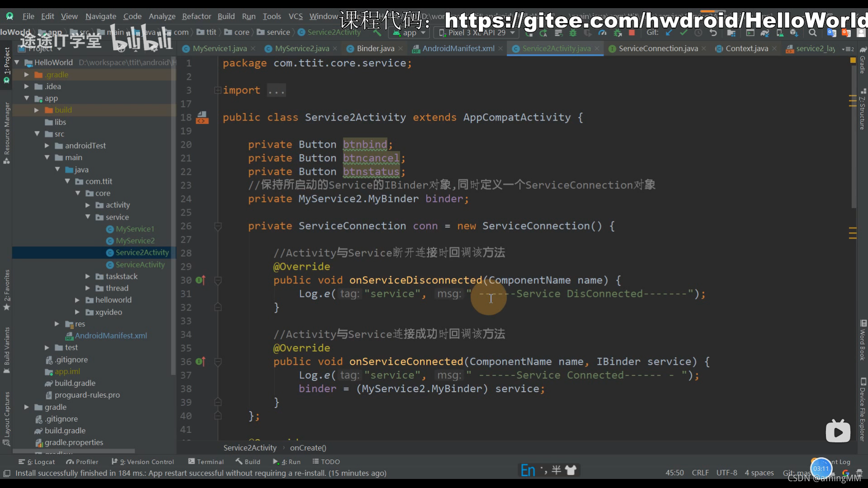Viewport: 868px width, 488px height.
Task: Toggle the Layout Captures tool window
Action: click(6, 419)
